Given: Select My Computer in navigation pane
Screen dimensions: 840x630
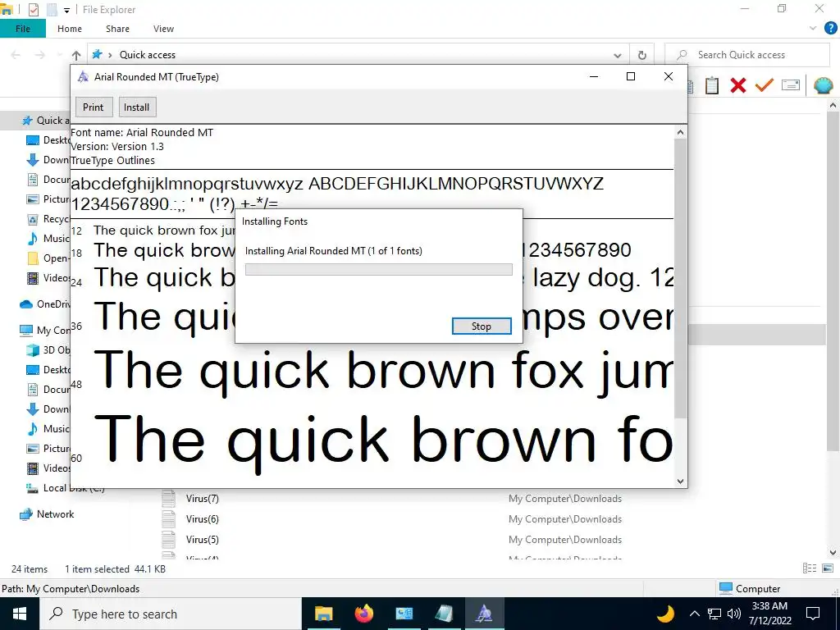Looking at the screenshot, I should (x=45, y=330).
